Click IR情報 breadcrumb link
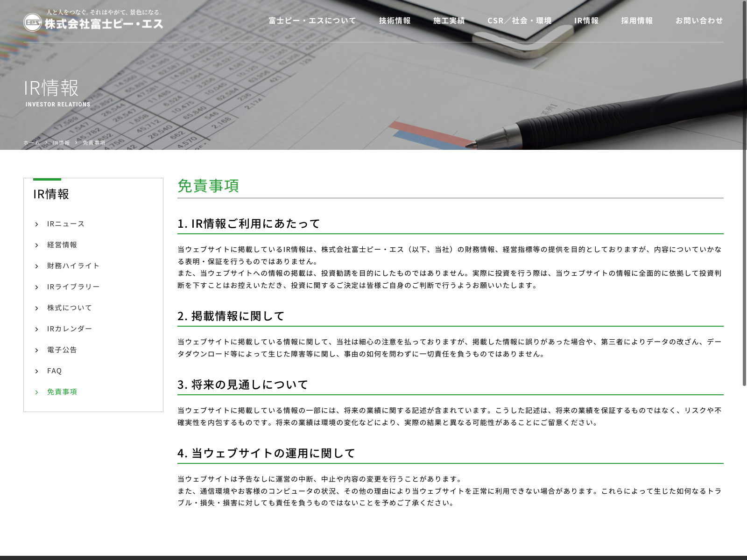The height and width of the screenshot is (560, 747). pos(61,143)
